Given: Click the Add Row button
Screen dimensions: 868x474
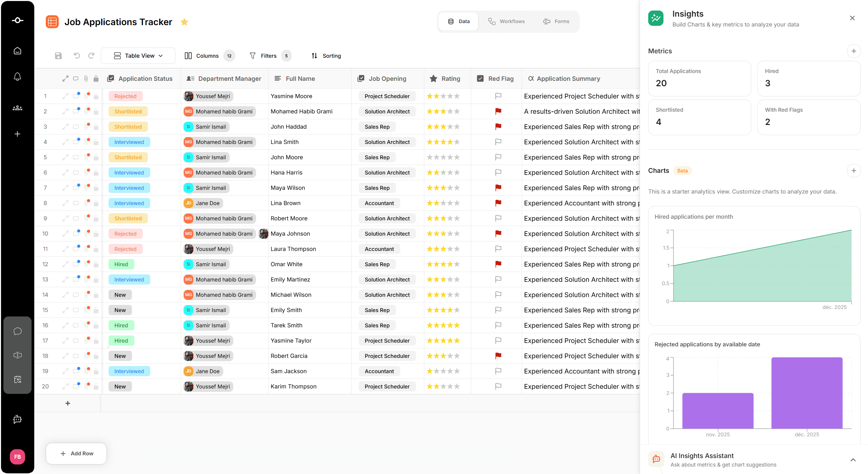Looking at the screenshot, I should (x=76, y=454).
